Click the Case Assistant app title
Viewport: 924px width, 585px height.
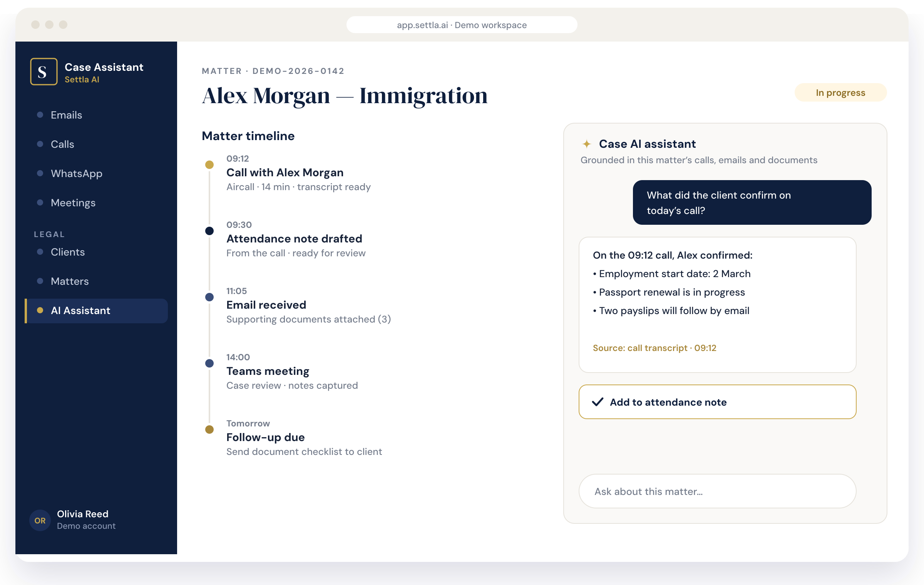[x=104, y=67]
